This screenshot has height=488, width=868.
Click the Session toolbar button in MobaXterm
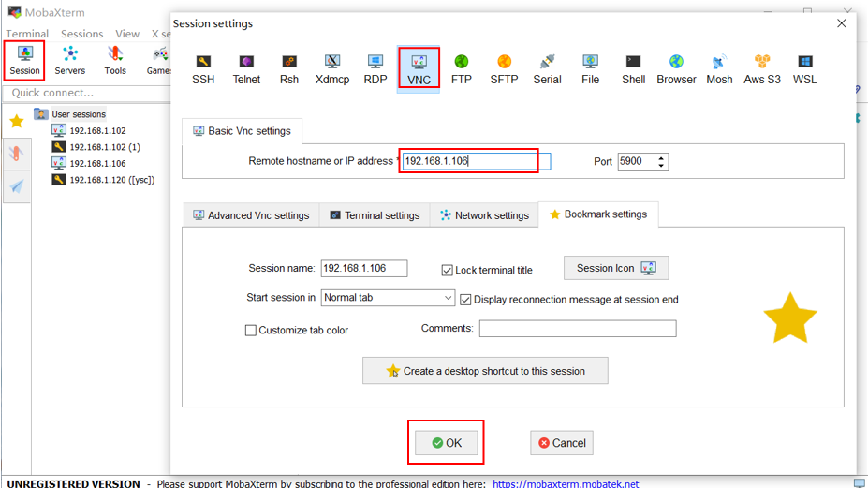[x=24, y=60]
